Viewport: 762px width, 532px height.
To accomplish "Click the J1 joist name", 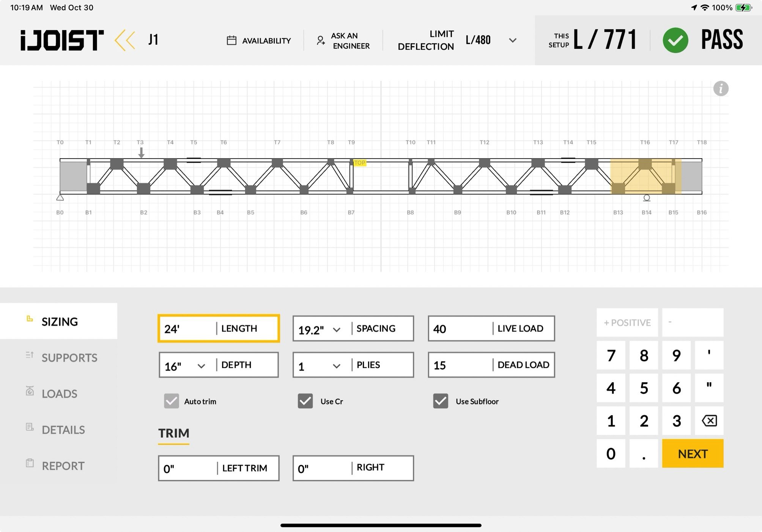I will tap(153, 40).
